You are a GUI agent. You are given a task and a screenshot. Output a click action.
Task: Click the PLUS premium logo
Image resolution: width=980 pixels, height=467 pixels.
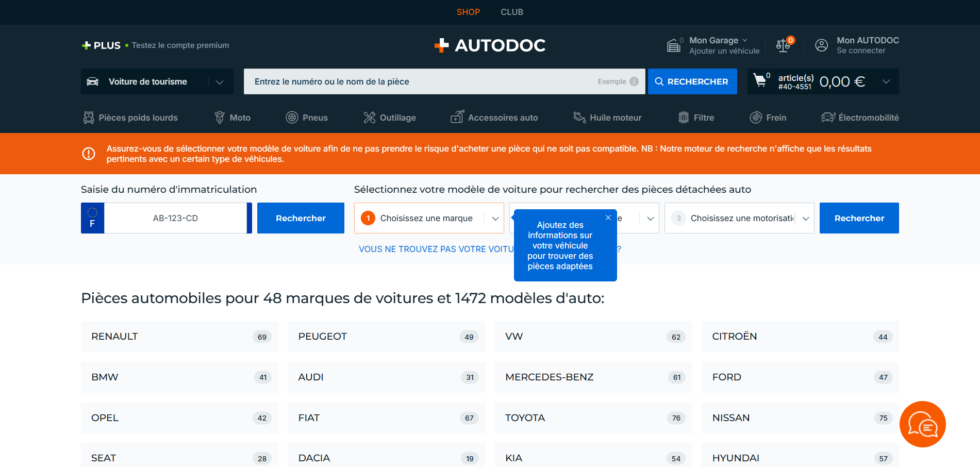pos(101,45)
